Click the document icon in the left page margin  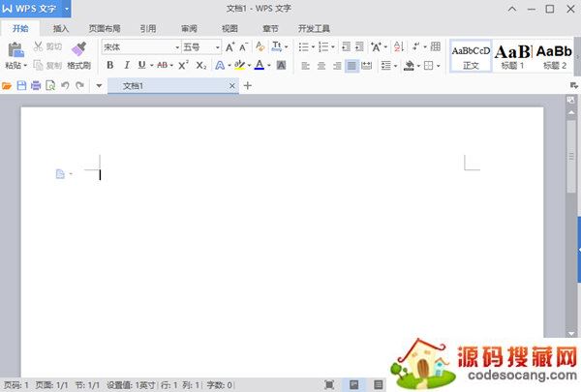click(x=60, y=174)
